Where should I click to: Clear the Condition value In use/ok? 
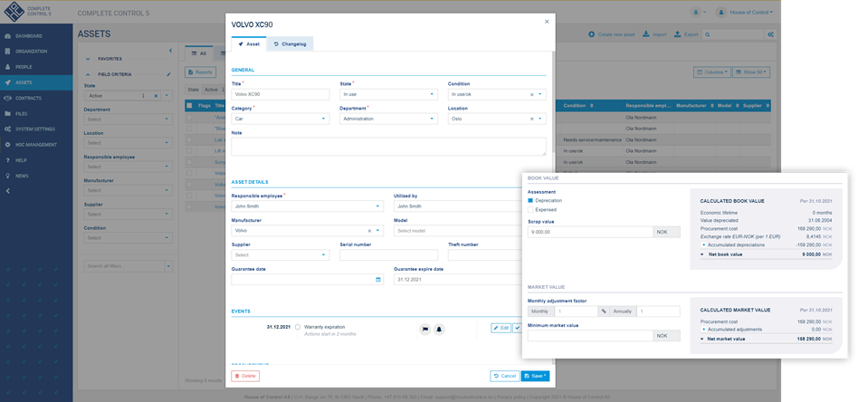click(532, 95)
